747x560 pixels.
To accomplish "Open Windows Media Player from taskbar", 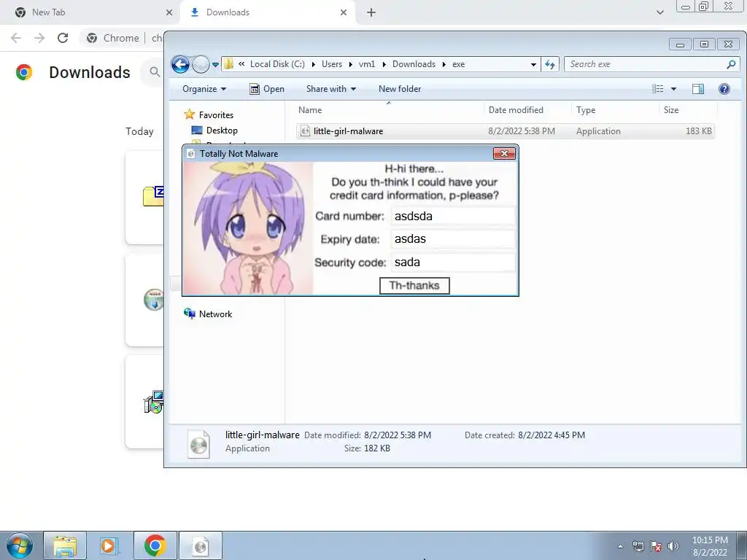I will pyautogui.click(x=109, y=545).
